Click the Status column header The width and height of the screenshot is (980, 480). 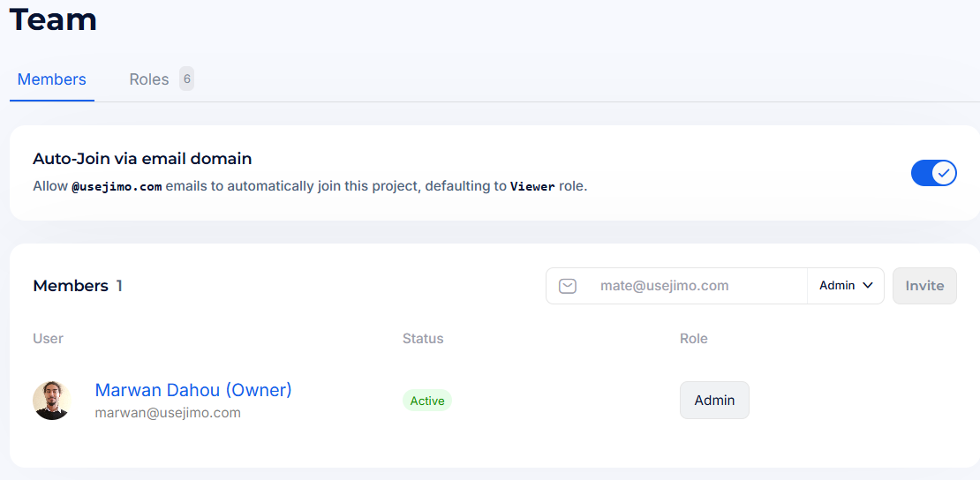coord(423,339)
